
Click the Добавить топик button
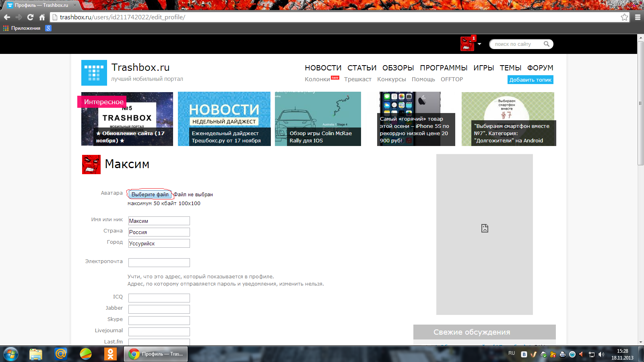click(530, 80)
